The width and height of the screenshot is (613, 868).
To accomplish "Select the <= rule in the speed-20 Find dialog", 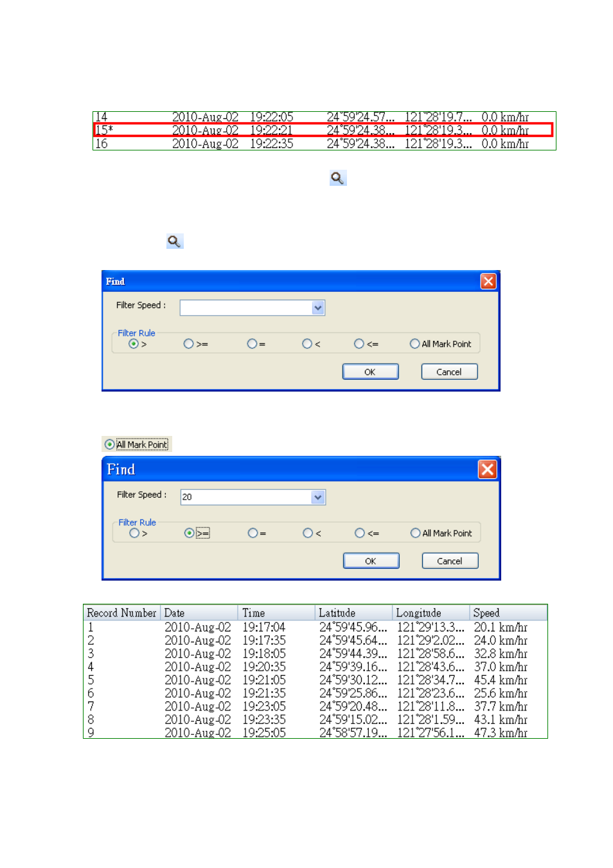I will [x=360, y=533].
